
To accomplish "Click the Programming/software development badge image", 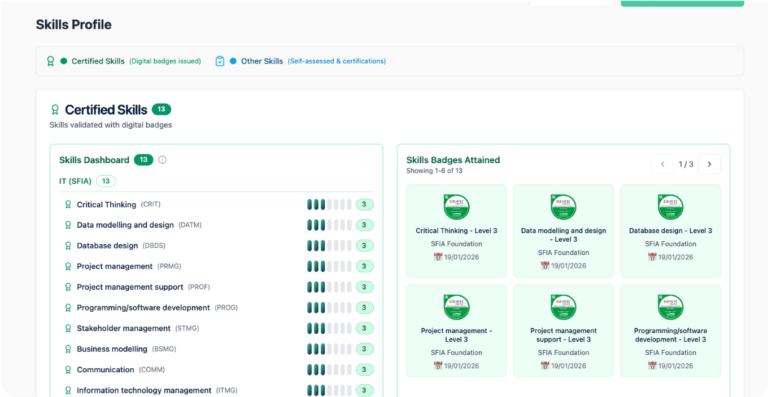I will (x=671, y=307).
